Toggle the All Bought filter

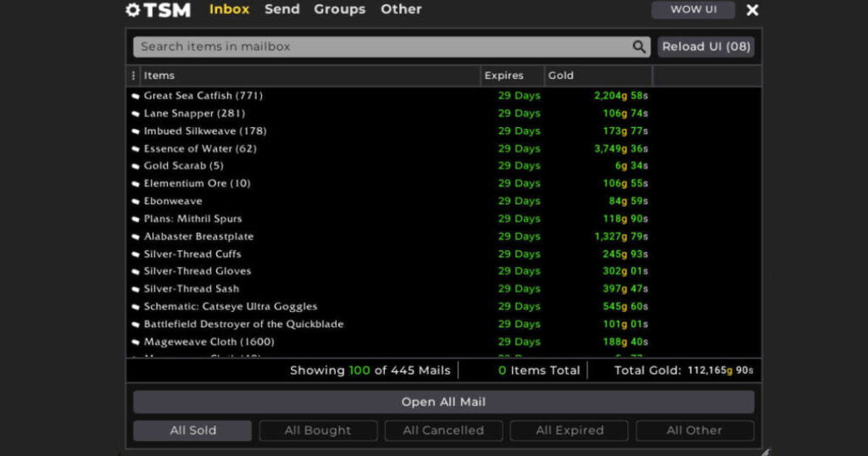318,431
